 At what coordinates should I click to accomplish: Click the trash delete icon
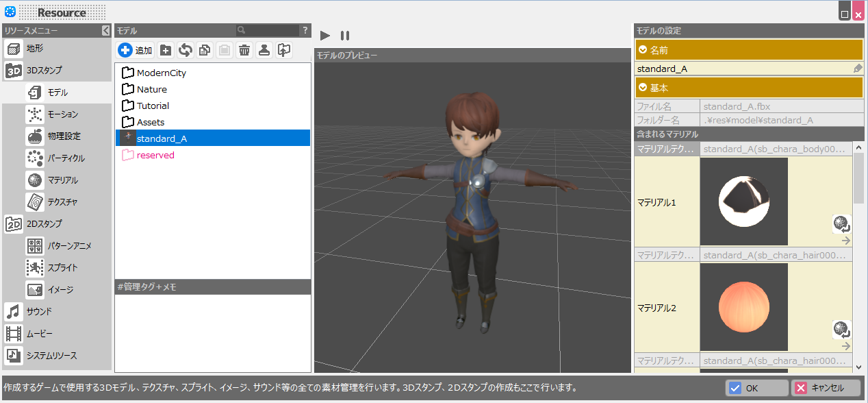click(244, 50)
